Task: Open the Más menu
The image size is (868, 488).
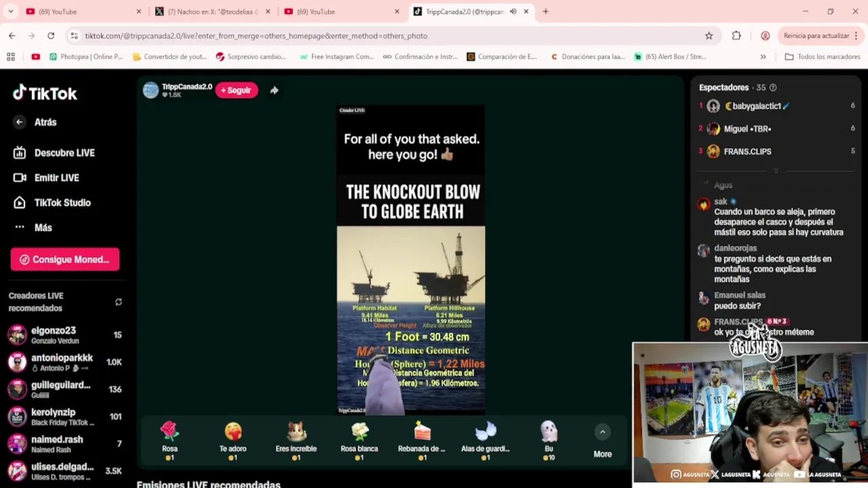Action: tap(43, 228)
